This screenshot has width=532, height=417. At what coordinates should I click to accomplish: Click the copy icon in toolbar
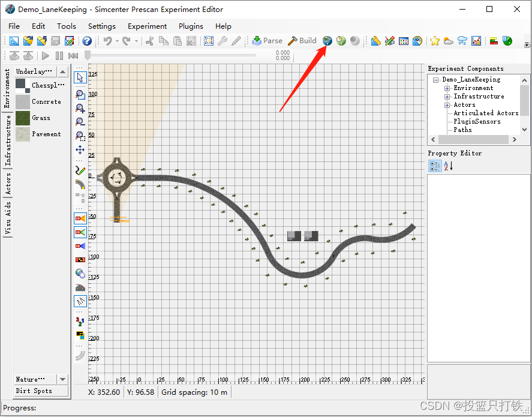pyautogui.click(x=164, y=41)
